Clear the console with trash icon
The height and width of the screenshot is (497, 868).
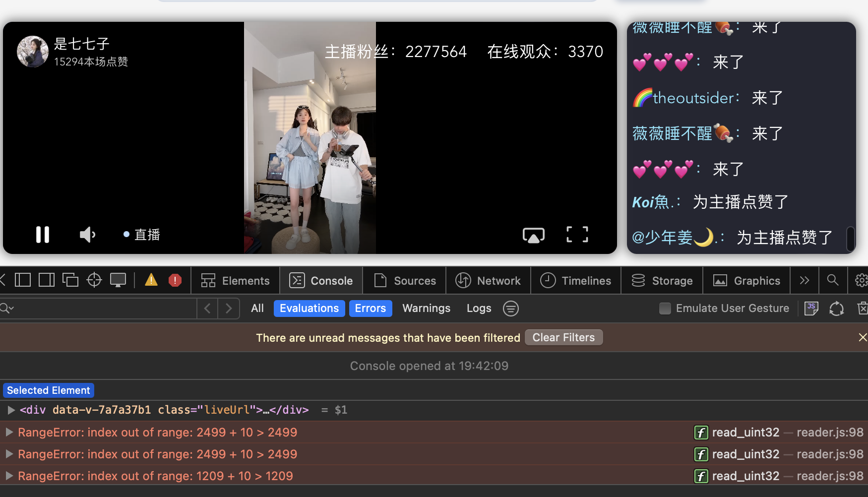pyautogui.click(x=863, y=308)
